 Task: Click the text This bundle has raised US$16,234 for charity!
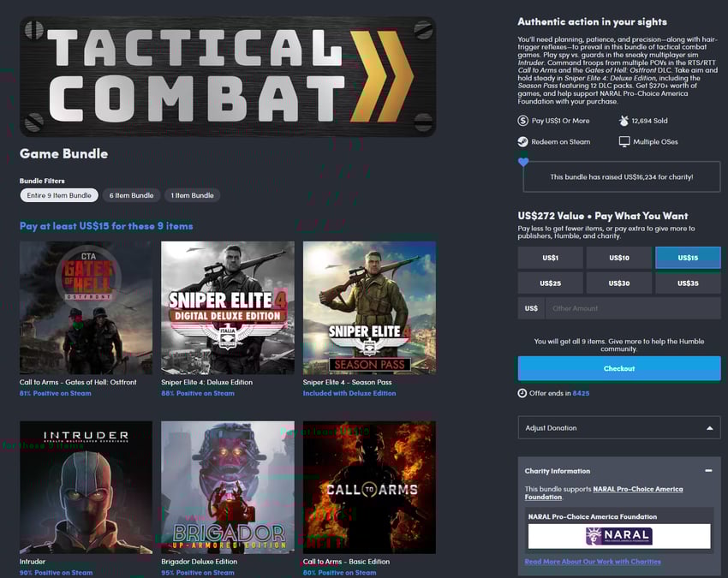click(622, 177)
